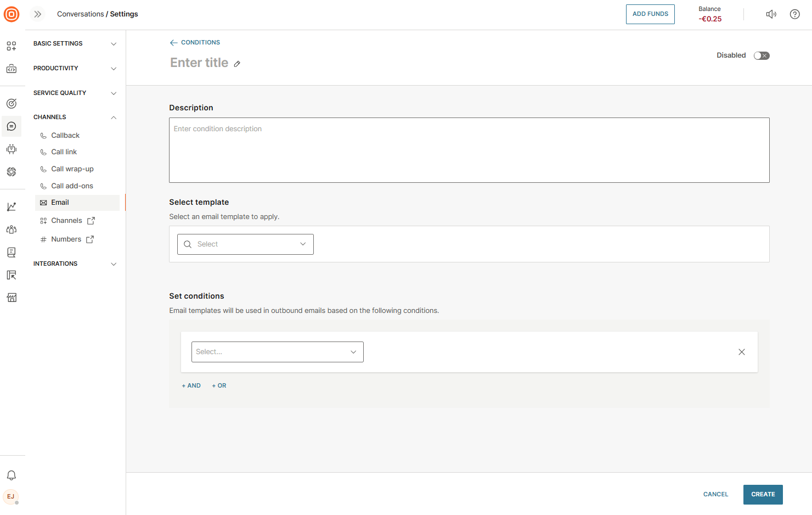Toggle the Disabled switch to enable condition

pyautogui.click(x=761, y=55)
